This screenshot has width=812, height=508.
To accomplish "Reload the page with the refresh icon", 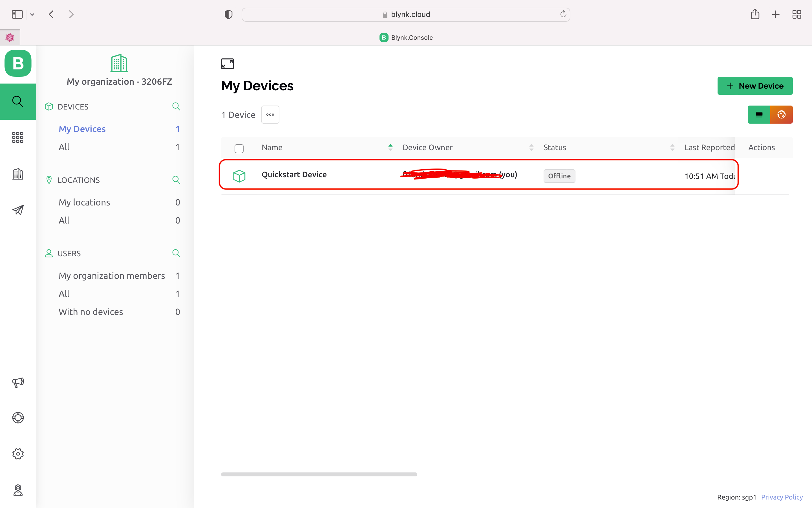I will [x=563, y=14].
